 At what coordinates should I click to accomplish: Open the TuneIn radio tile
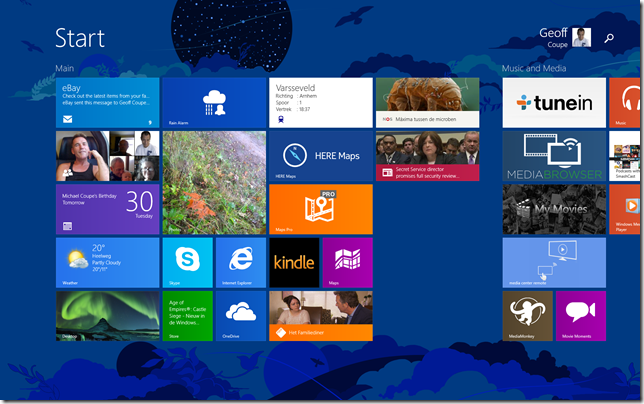point(553,103)
